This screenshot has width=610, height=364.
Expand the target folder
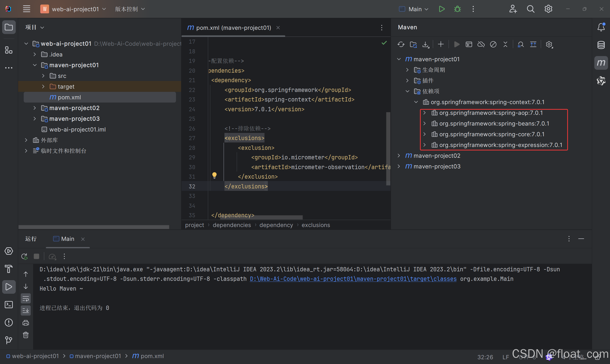point(43,86)
